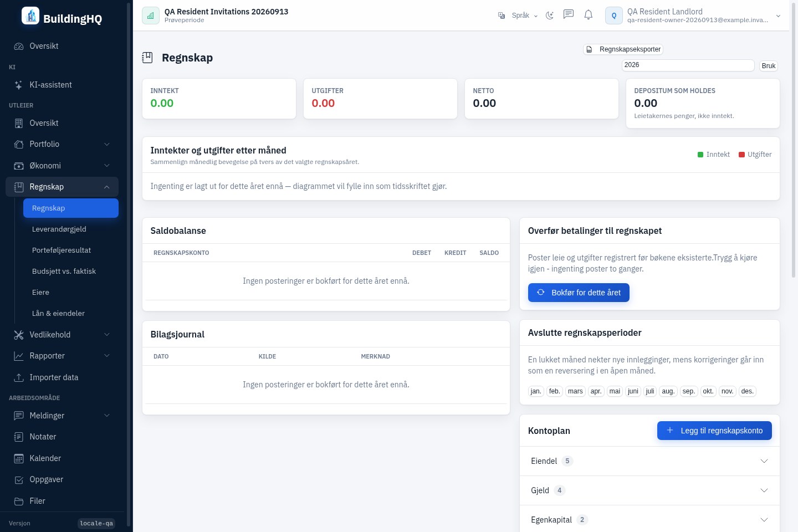This screenshot has height=532, width=798.
Task: Open Leverandørgjeld submenu item
Action: pyautogui.click(x=71, y=229)
